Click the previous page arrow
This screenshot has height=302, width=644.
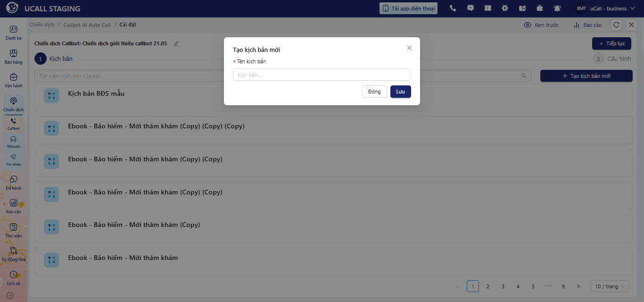pos(458,286)
